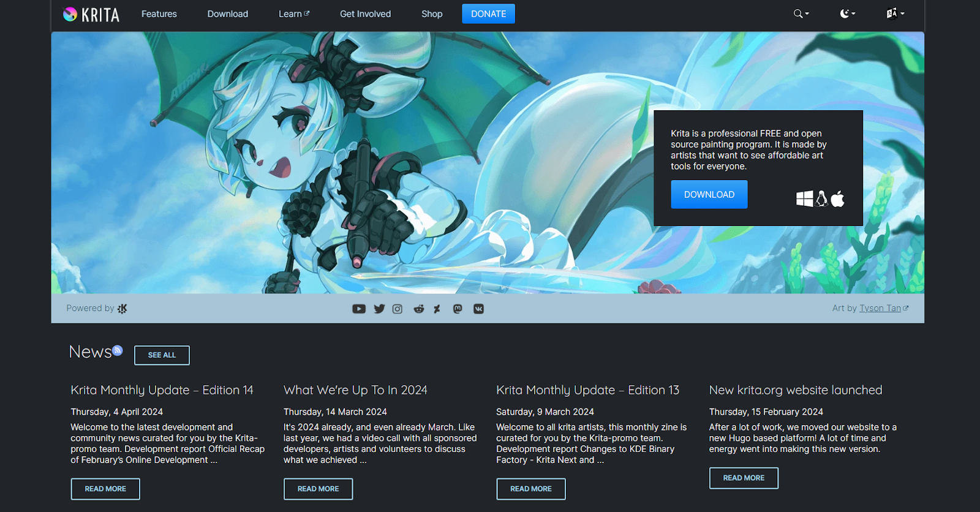Viewport: 980px width, 512px height.
Task: Click the RSS feed icon next to News
Action: pyautogui.click(x=118, y=350)
